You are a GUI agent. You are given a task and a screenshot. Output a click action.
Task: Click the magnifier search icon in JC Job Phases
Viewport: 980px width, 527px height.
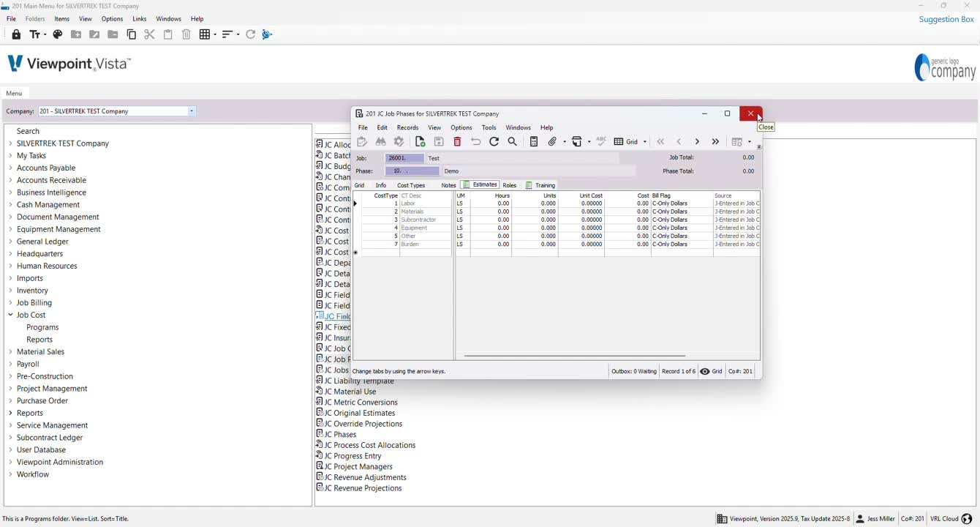[513, 142]
